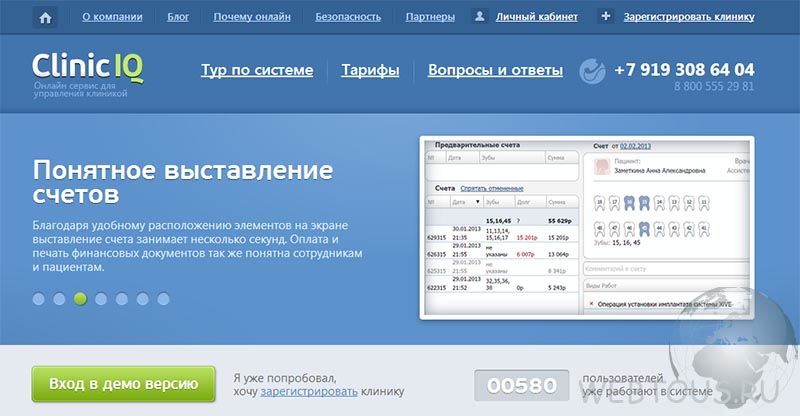Open the Тарифы section
The height and width of the screenshot is (416, 800).
click(x=370, y=70)
